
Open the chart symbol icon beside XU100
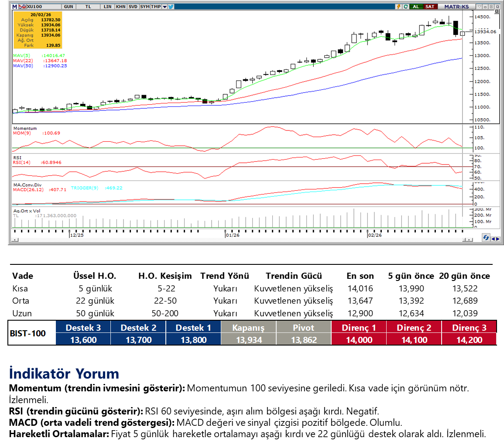pyautogui.click(x=23, y=7)
